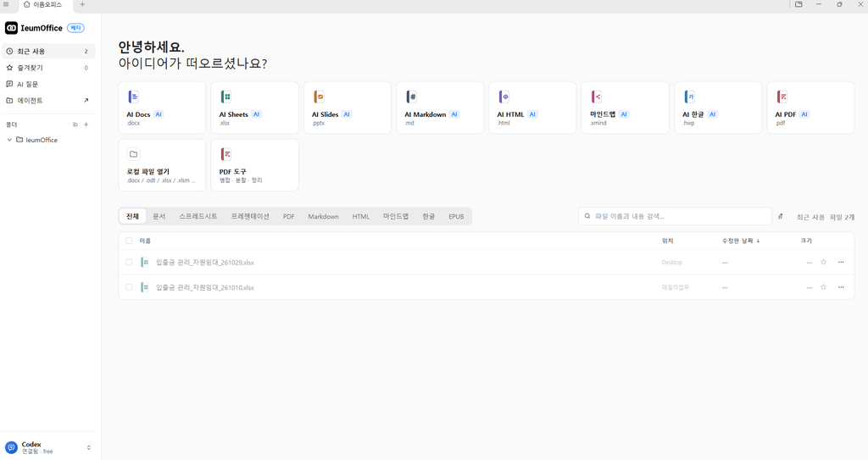The width and height of the screenshot is (868, 460).
Task: Select the 이음오피스 window tab
Action: [x=47, y=5]
